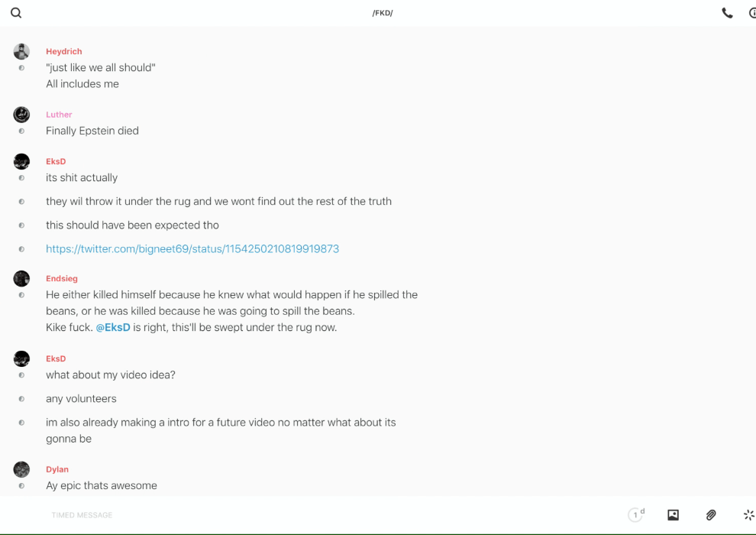Image resolution: width=756 pixels, height=535 pixels.
Task: Click Luther's profile avatar
Action: (x=21, y=115)
